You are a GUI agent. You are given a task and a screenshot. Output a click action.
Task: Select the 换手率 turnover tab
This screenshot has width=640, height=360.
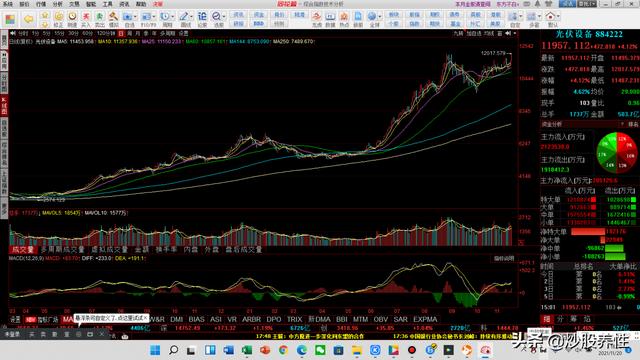point(167,249)
